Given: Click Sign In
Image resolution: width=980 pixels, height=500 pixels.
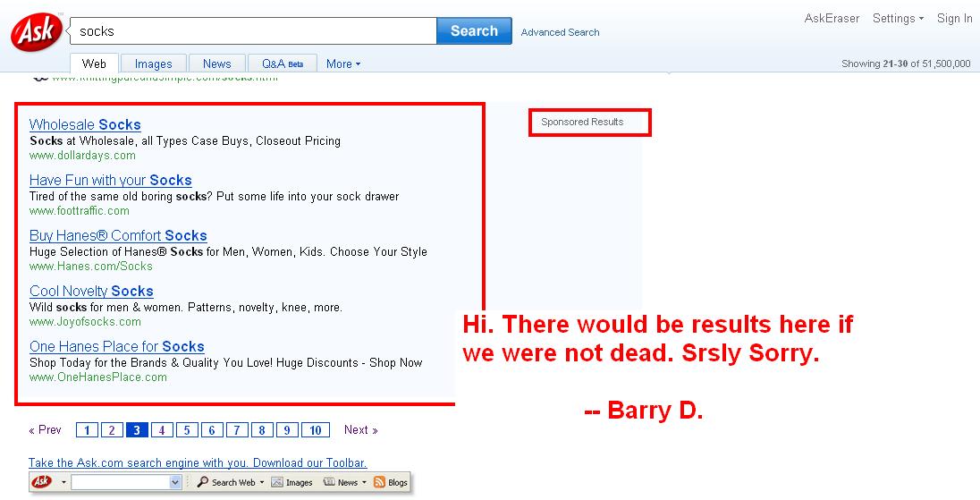Looking at the screenshot, I should click(954, 18).
